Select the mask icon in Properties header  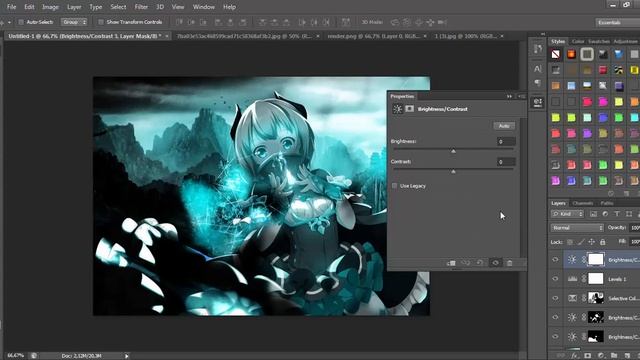pyautogui.click(x=409, y=109)
